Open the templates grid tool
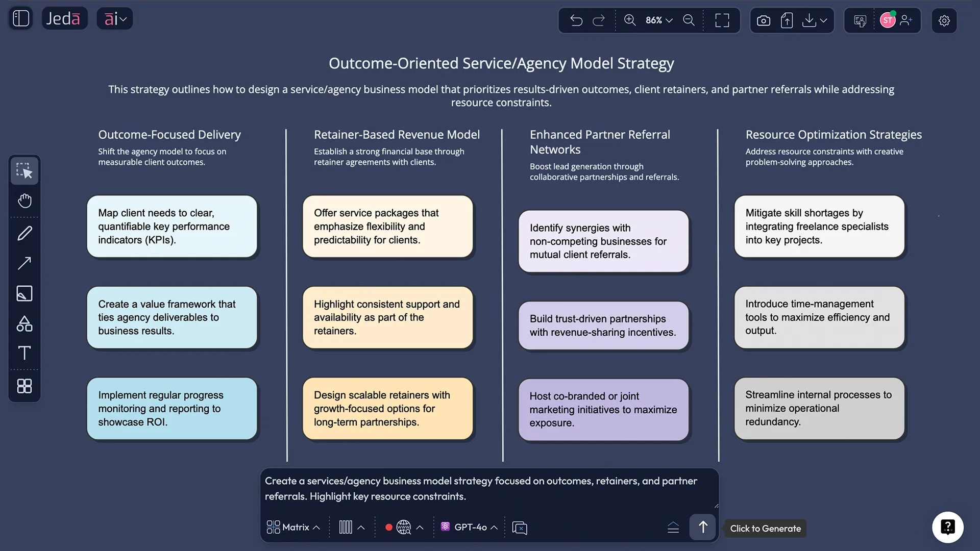Viewport: 980px width, 551px height. (x=24, y=386)
